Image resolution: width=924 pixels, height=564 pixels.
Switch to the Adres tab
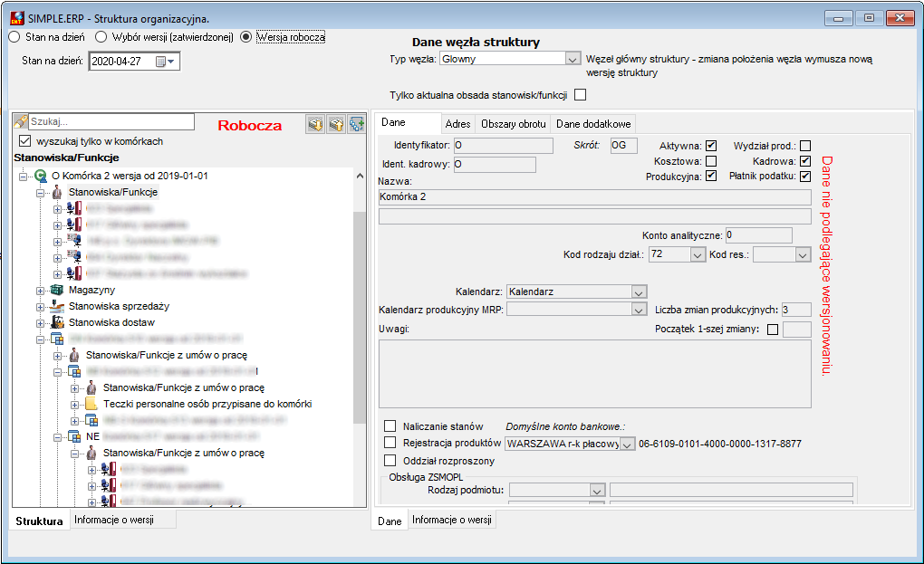point(457,124)
